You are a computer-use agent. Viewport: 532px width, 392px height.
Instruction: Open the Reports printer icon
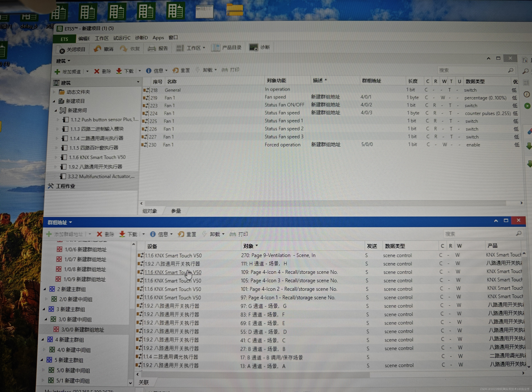(152, 49)
